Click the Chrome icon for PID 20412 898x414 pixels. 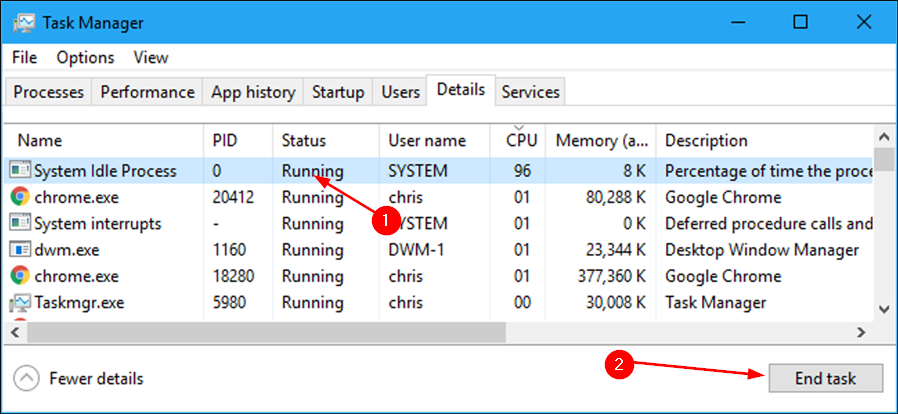pyautogui.click(x=20, y=197)
